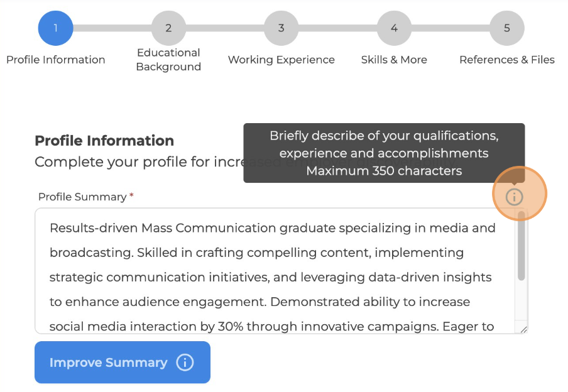This screenshot has width=568, height=392.
Task: Select the Profile Information step label
Action: [56, 60]
